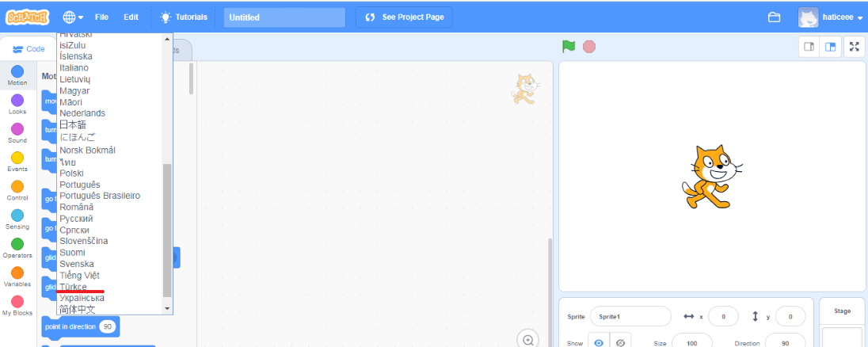Select Norsk Bokmål language option
This screenshot has width=868, height=347.
coord(87,150)
